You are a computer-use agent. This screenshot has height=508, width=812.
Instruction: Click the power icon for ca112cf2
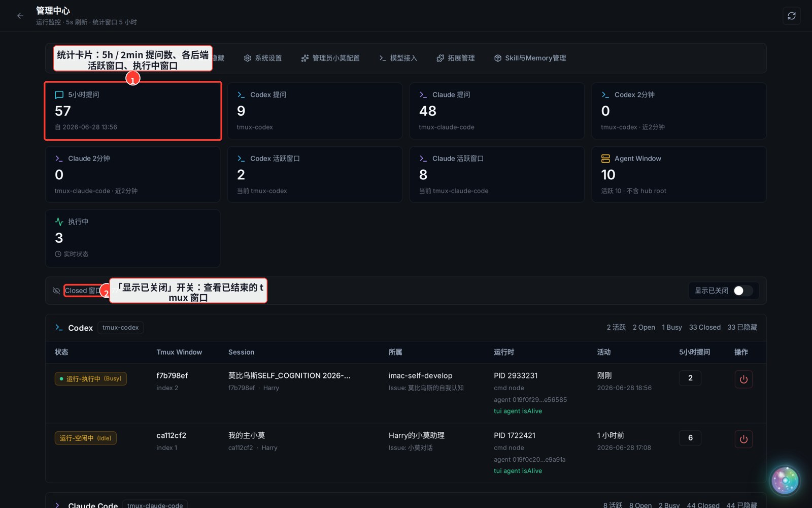pos(743,439)
